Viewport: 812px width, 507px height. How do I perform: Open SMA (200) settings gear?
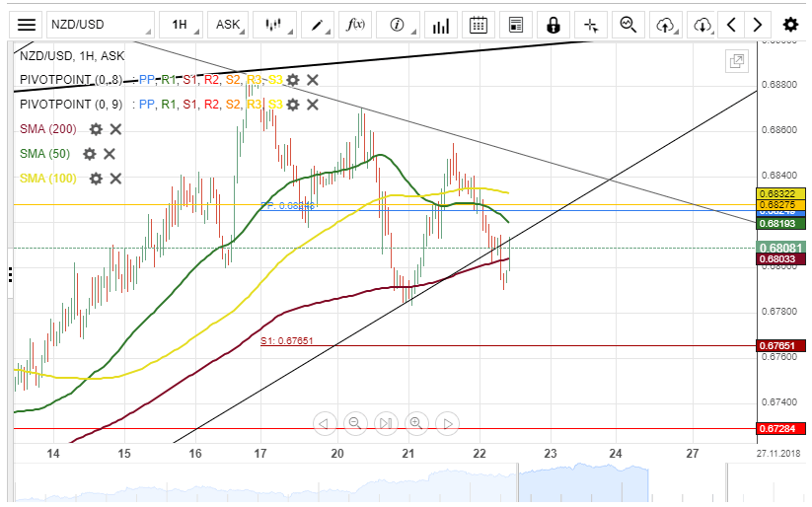pyautogui.click(x=96, y=129)
